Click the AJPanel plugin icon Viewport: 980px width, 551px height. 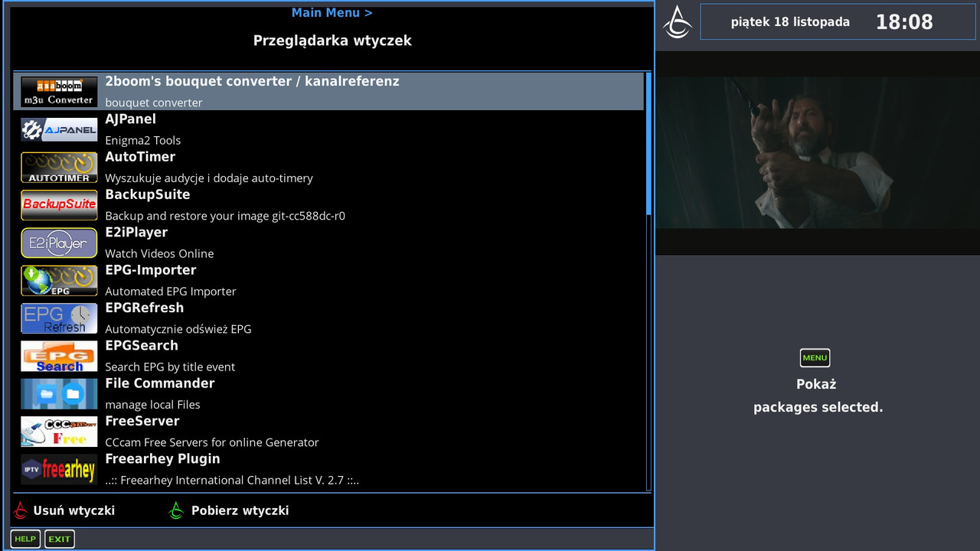click(59, 129)
